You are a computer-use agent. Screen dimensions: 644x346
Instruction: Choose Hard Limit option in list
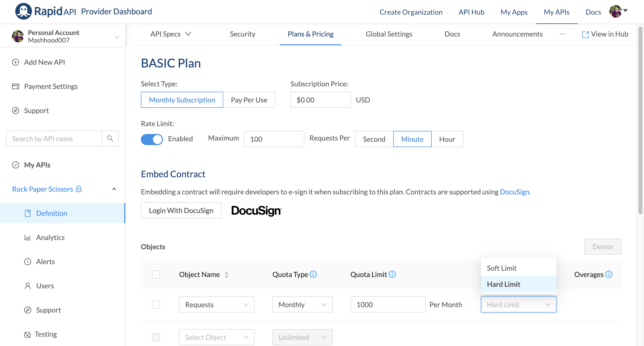pos(518,284)
